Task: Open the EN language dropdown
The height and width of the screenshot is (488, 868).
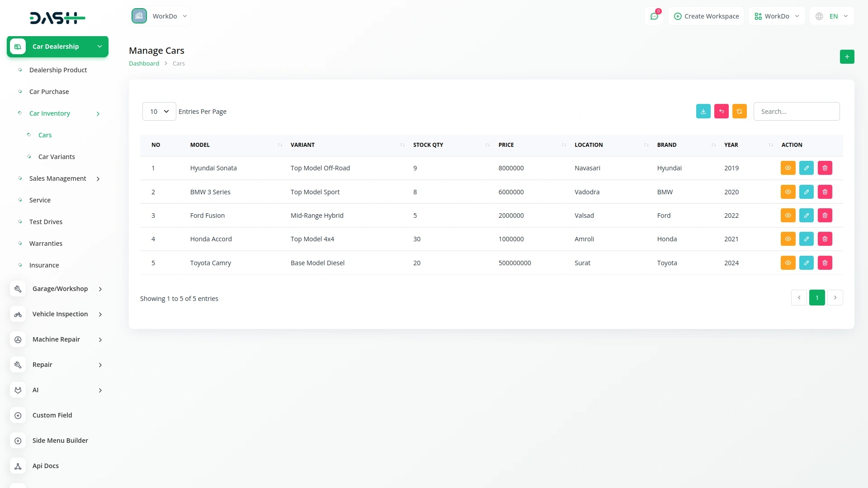Action: tap(832, 16)
